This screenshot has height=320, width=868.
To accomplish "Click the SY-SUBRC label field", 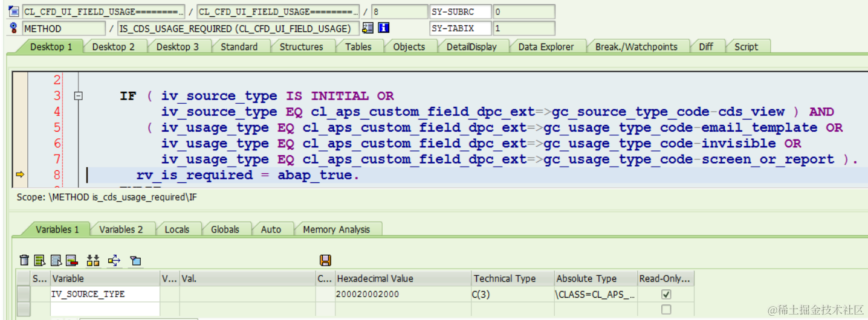I will click(x=461, y=11).
